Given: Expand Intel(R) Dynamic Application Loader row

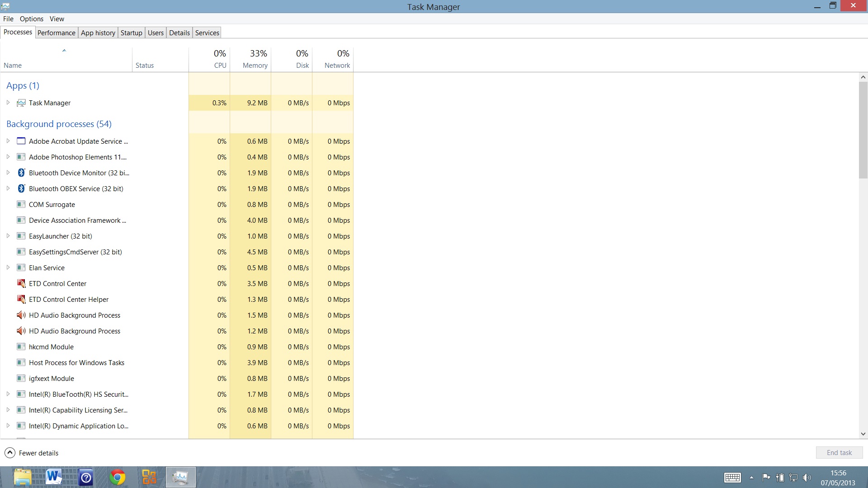Looking at the screenshot, I should point(8,426).
